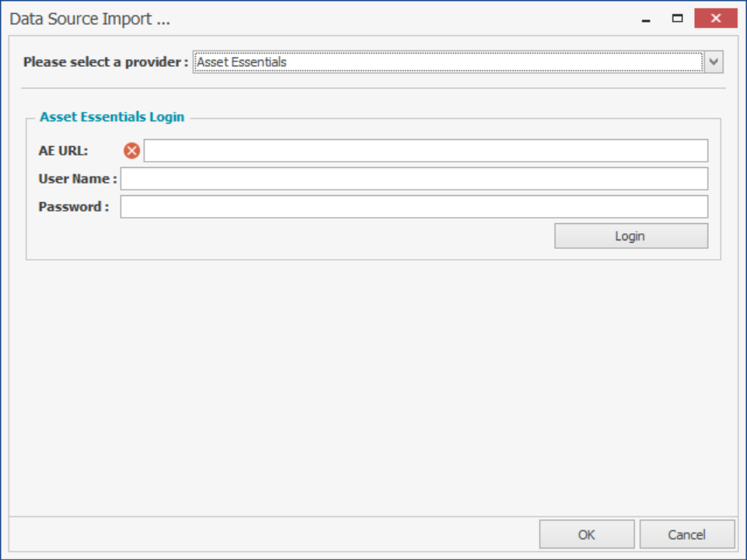
Task: Close the Data Source Import dialog
Action: click(716, 18)
